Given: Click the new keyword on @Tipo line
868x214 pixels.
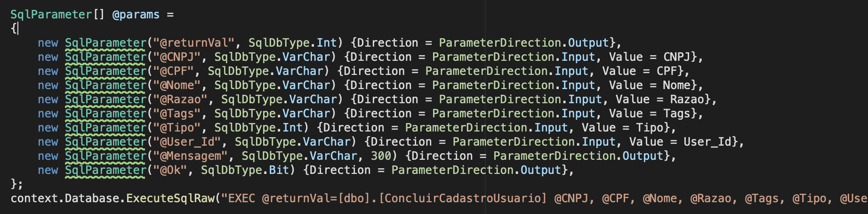Looking at the screenshot, I should 48,128.
